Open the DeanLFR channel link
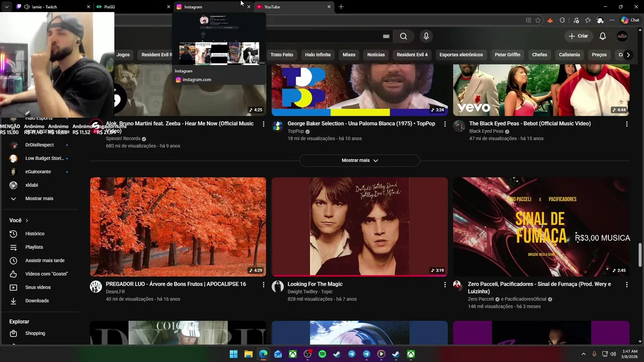The height and width of the screenshot is (362, 644). pos(115,292)
